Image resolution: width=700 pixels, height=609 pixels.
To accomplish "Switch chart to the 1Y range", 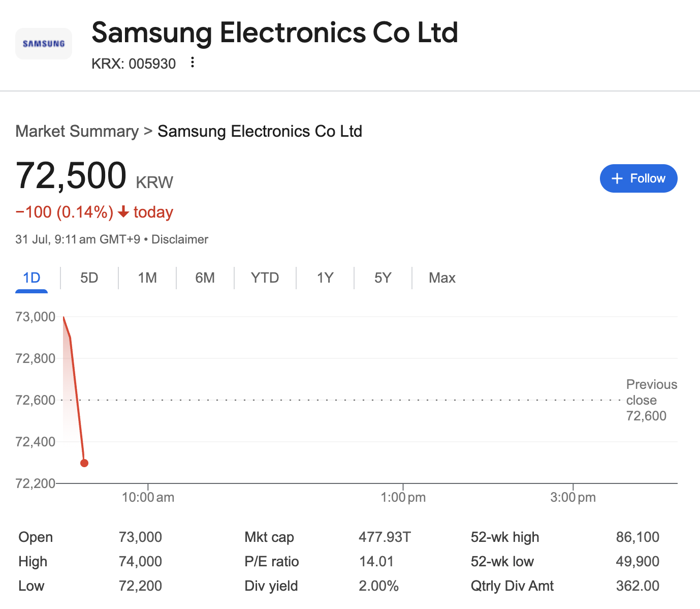I will pos(325,278).
